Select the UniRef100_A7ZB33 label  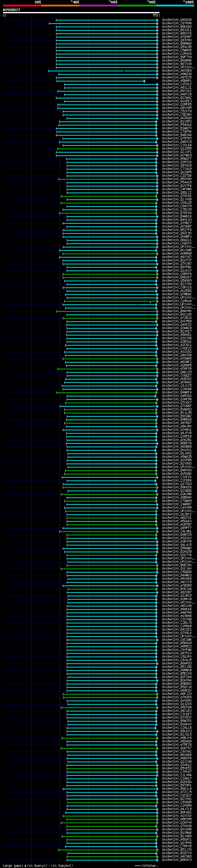[x=177, y=318]
